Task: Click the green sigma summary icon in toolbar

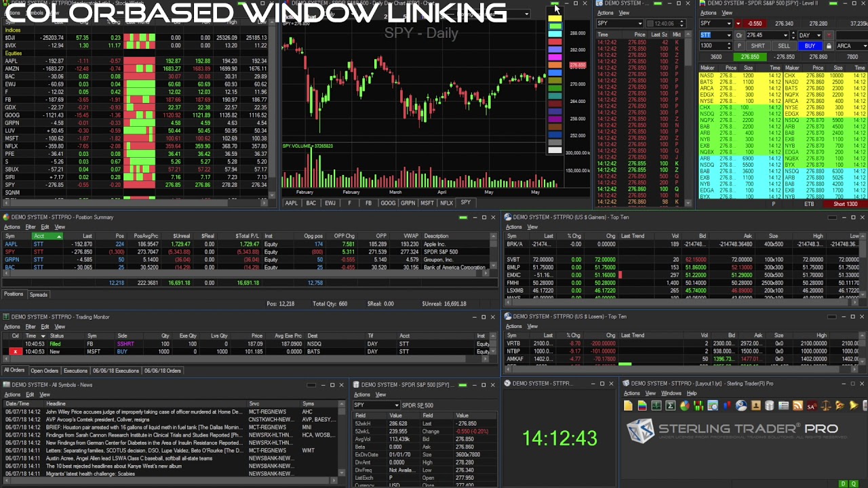Action: pyautogui.click(x=671, y=405)
